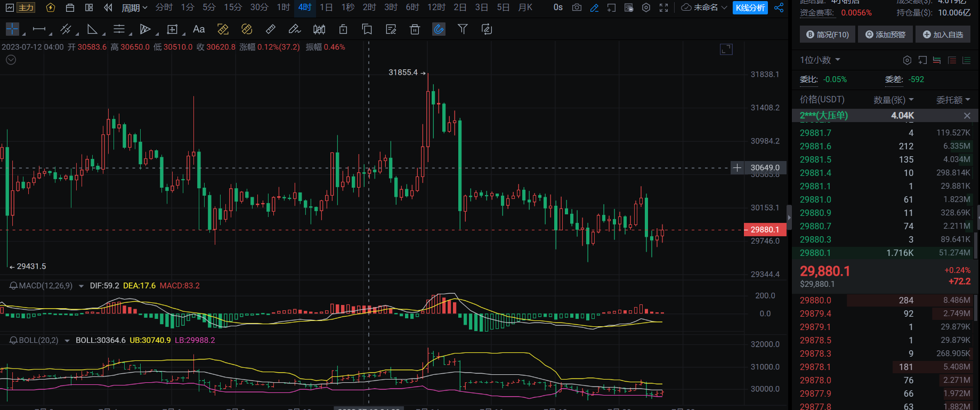Click the eraser tool icon
Image resolution: width=980 pixels, height=410 pixels.
294,29
